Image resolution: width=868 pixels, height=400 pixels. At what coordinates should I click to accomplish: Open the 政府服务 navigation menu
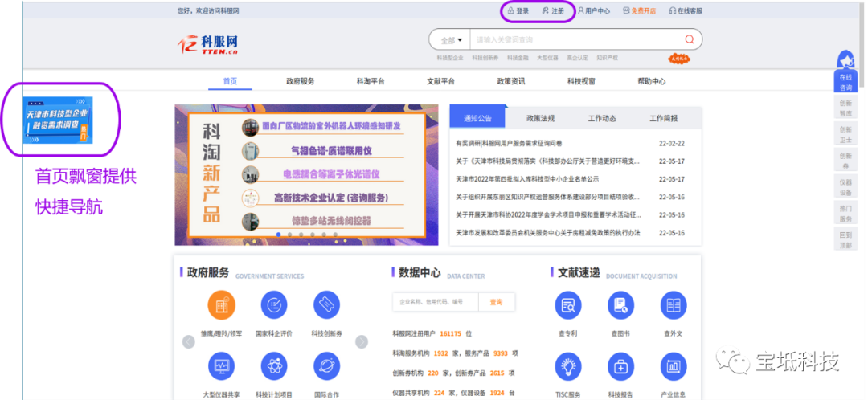pyautogui.click(x=300, y=81)
